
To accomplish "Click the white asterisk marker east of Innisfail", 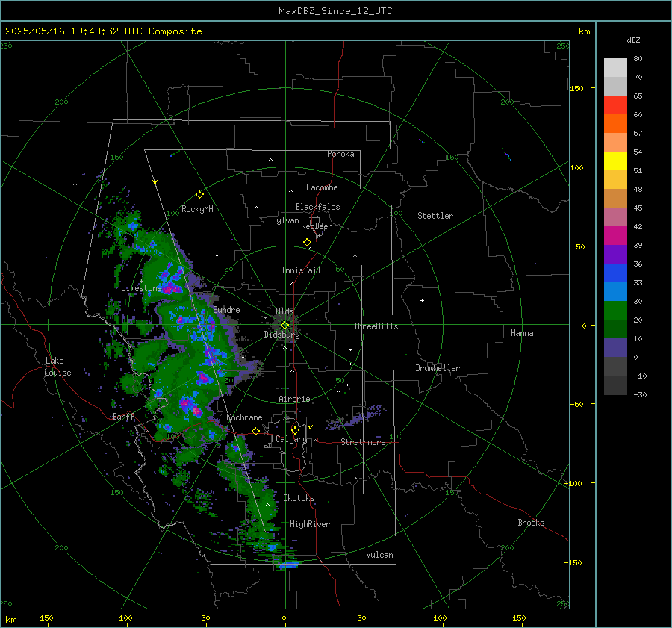I will tap(355, 256).
